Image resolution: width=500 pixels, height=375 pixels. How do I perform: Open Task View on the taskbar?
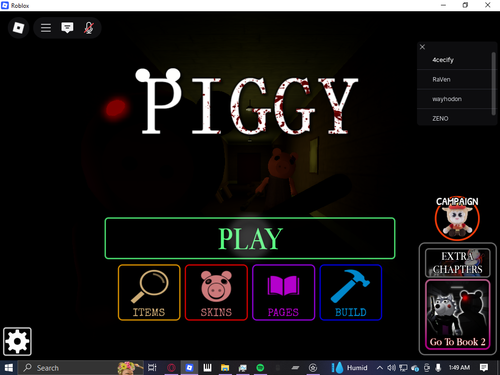click(x=152, y=368)
